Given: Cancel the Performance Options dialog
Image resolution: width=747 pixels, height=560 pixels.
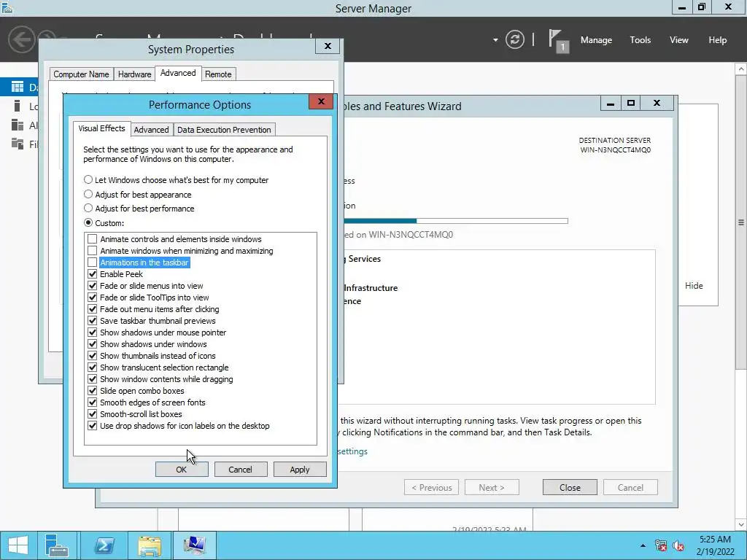Looking at the screenshot, I should (x=240, y=470).
